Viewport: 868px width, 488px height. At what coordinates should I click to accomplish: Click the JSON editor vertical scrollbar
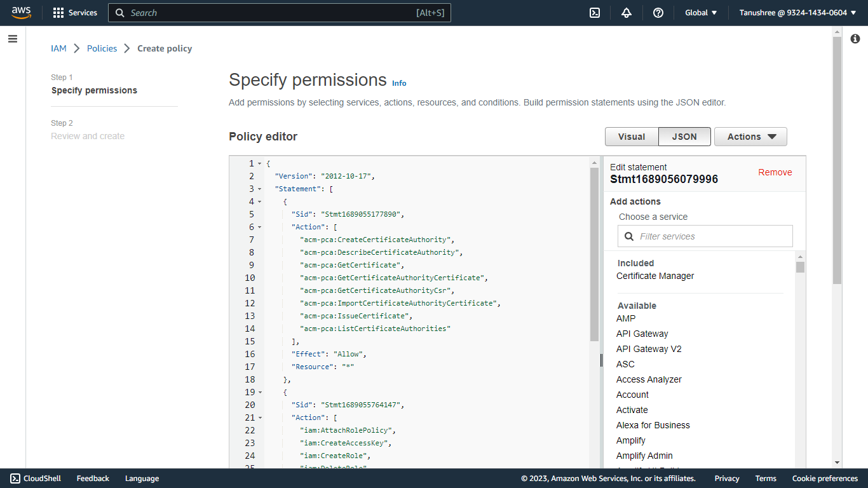(x=594, y=254)
